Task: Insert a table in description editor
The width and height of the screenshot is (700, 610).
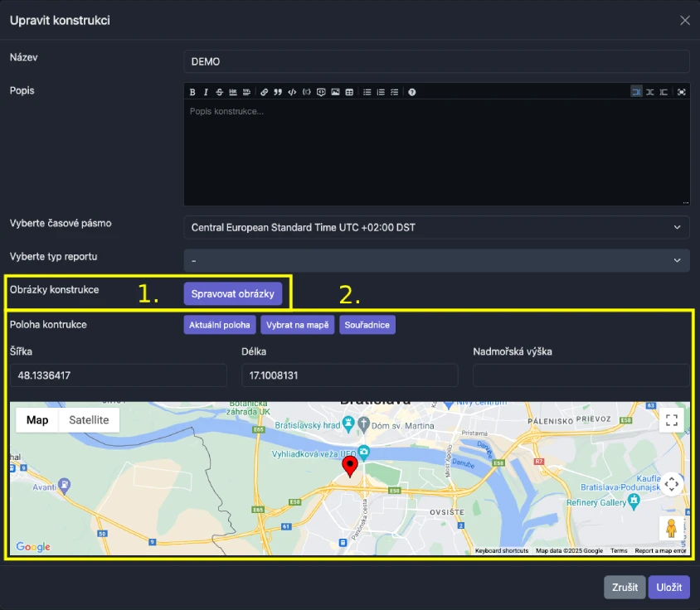Action: (349, 92)
